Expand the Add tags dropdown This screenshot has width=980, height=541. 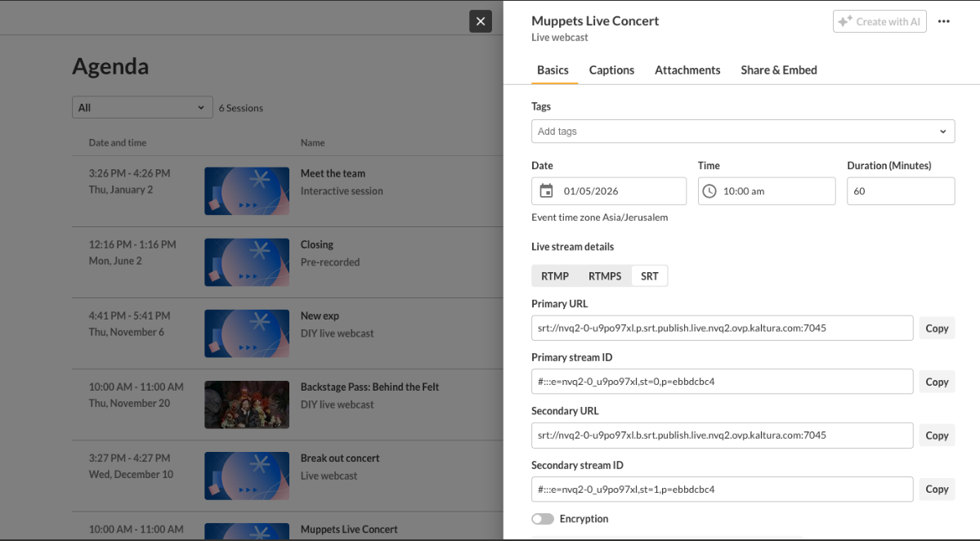[x=942, y=132]
